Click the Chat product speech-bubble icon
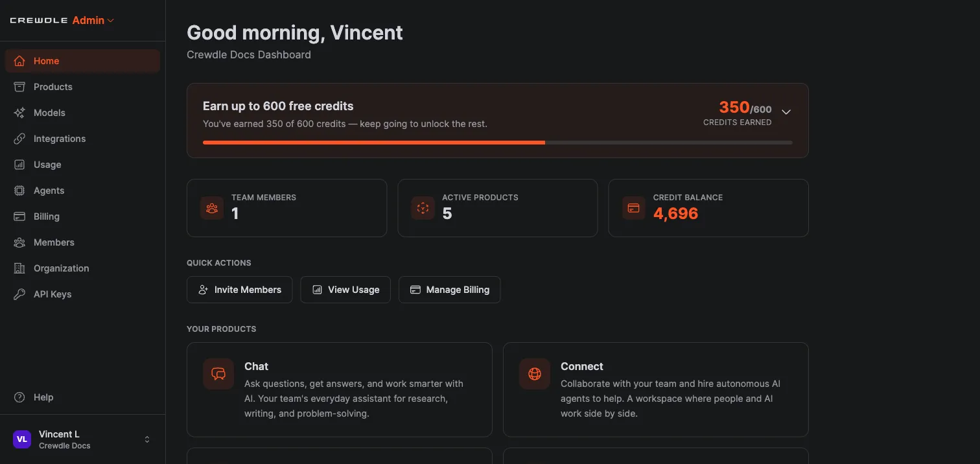 (218, 374)
